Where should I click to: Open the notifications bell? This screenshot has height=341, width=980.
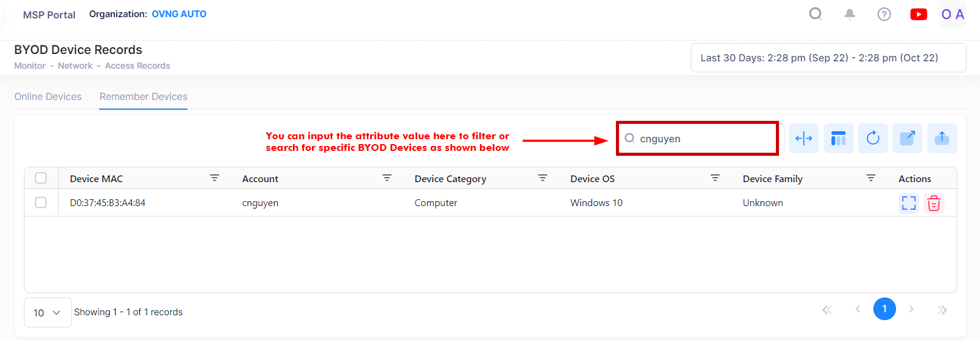pos(849,14)
